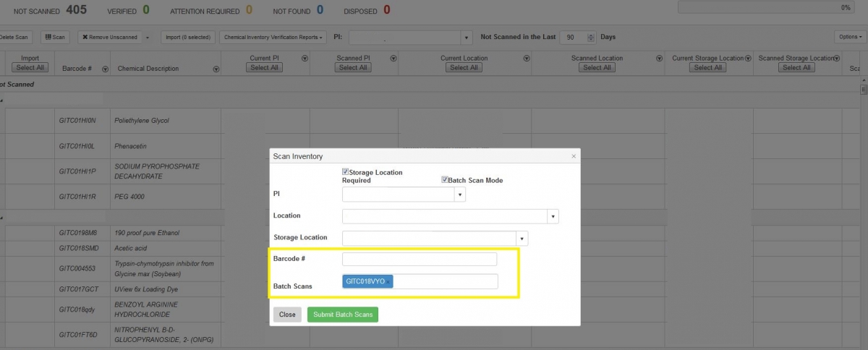Open the Scanned Location column filter icon
Viewport: 868px width, 350px height.
click(659, 59)
